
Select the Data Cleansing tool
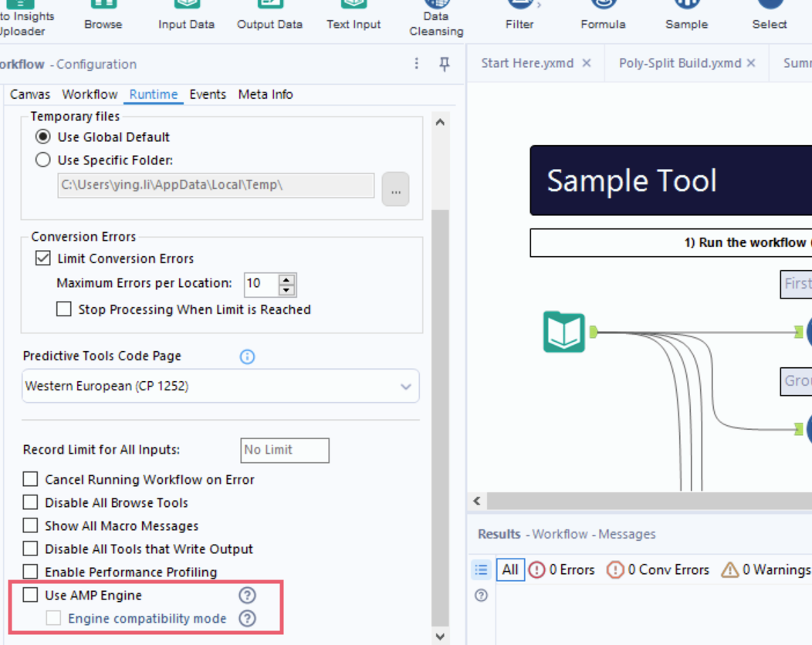tap(435, 6)
